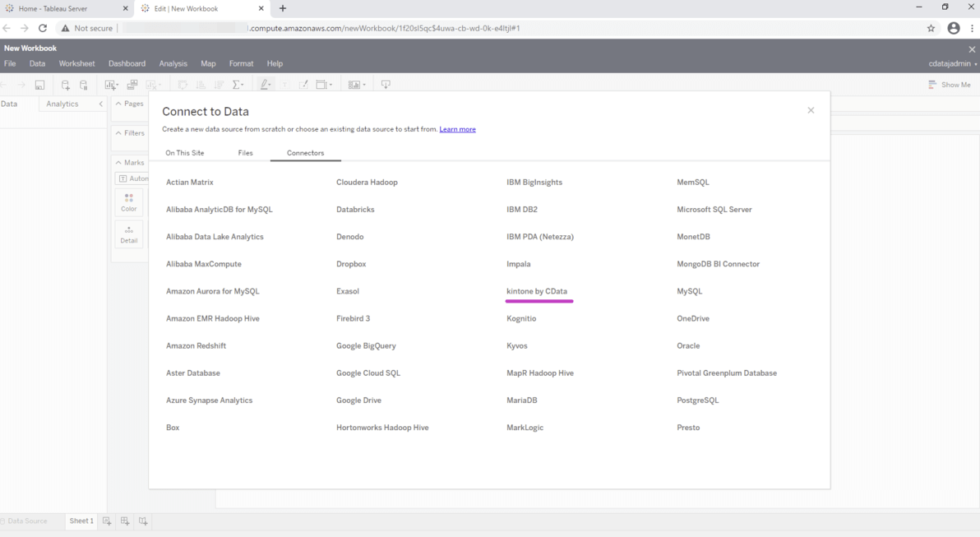980x537 pixels.
Task: Click the New Worksheet icon at bottom
Action: click(x=107, y=521)
